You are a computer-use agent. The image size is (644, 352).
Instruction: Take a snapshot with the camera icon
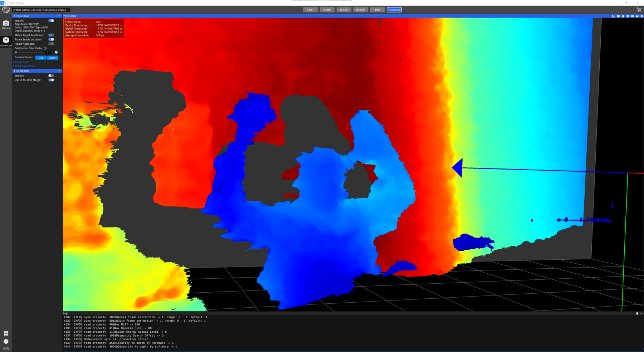coord(632,16)
